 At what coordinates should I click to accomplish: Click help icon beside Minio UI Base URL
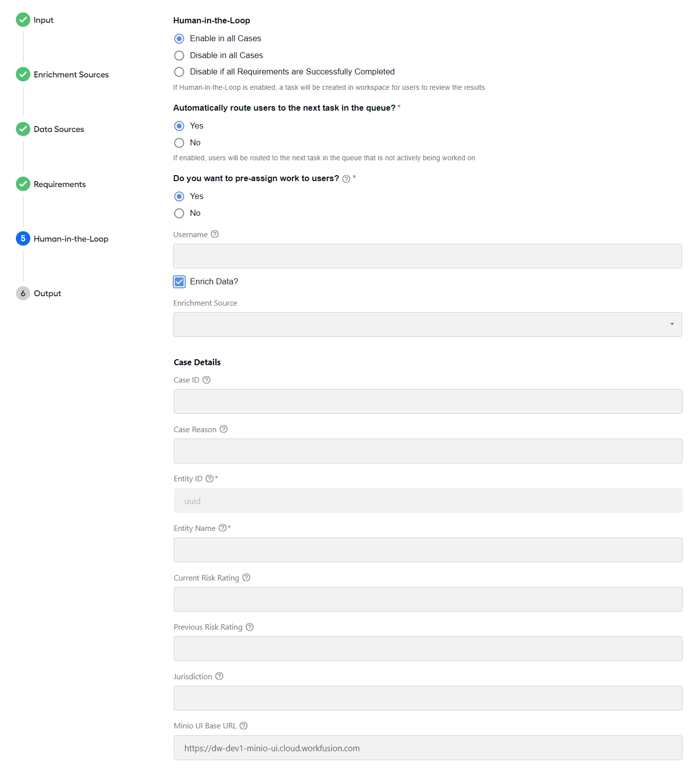[x=243, y=726]
